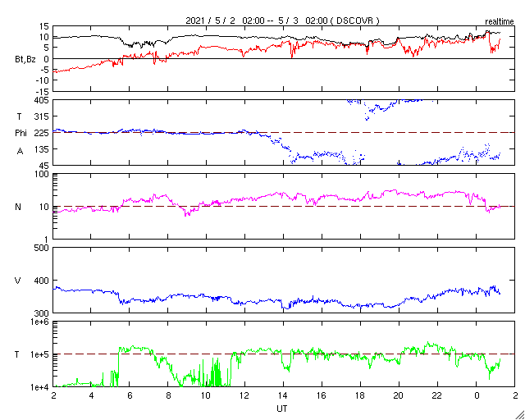525x420 pixels.
Task: Click the '500' tick in V panel
Action: click(x=42, y=249)
